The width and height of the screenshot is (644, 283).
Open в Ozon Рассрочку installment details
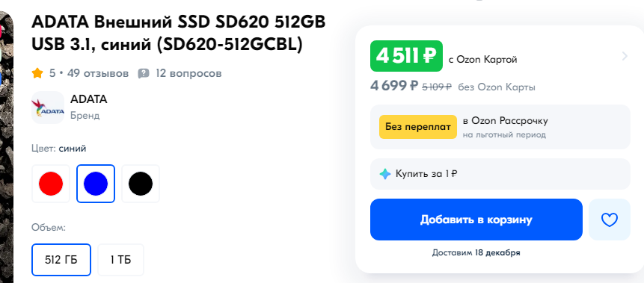505,121
